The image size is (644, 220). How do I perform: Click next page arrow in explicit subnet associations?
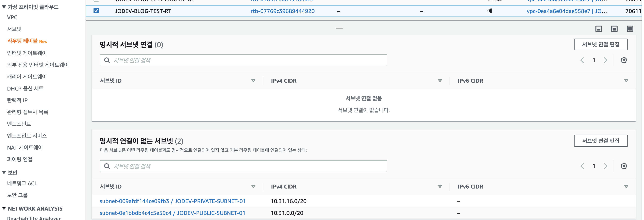(605, 60)
